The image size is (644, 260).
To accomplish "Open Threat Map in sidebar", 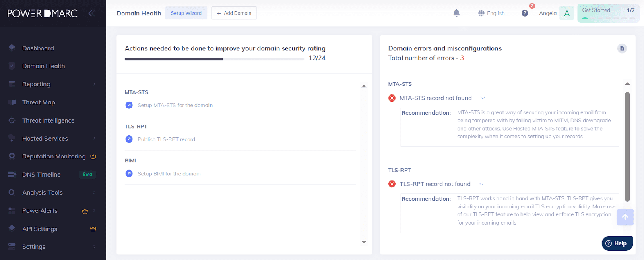I will click(39, 102).
